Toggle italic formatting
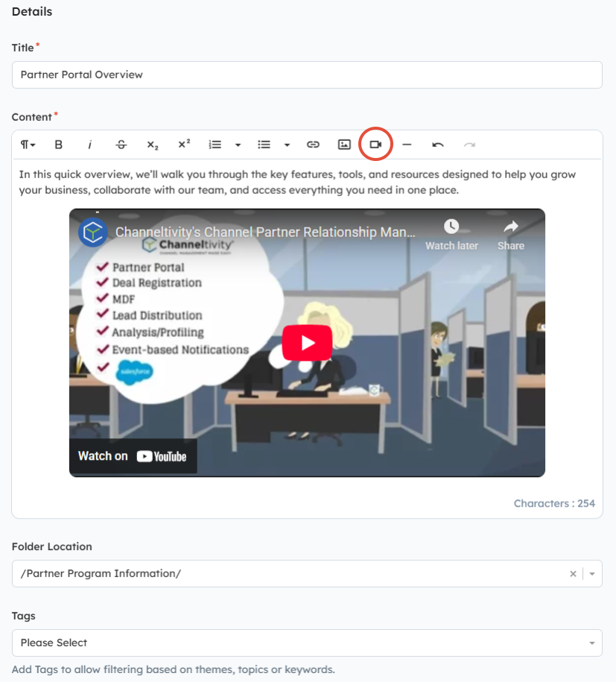 (90, 145)
